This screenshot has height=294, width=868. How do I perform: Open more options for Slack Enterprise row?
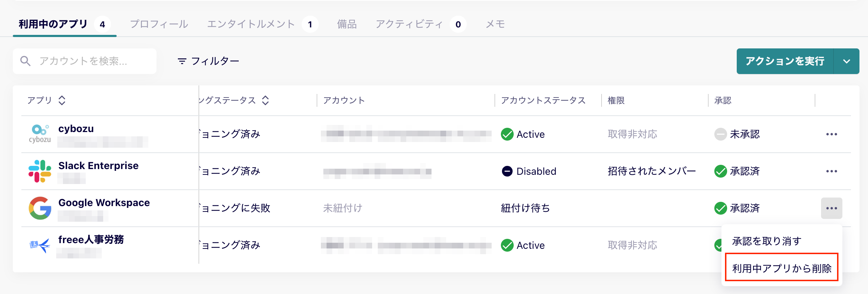coord(832,171)
